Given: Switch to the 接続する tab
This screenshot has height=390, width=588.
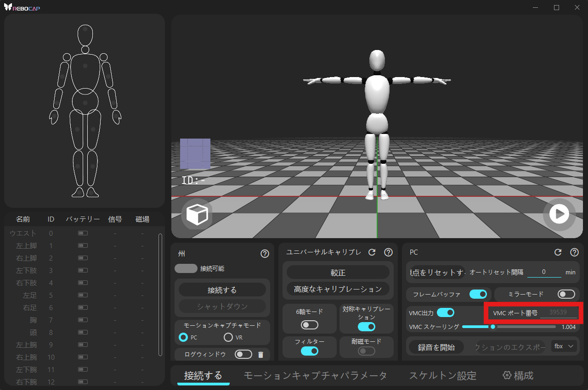Looking at the screenshot, I should (203, 376).
